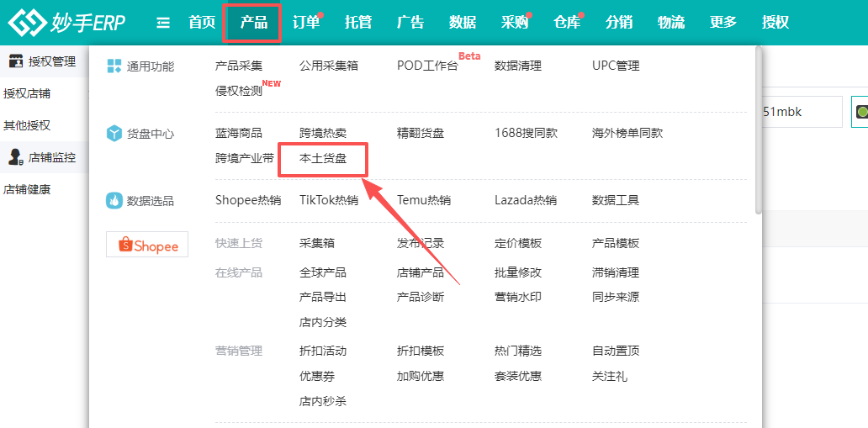Screen dimensions: 868x428
Task: Open 蓝海商品 link
Action: [x=239, y=133]
